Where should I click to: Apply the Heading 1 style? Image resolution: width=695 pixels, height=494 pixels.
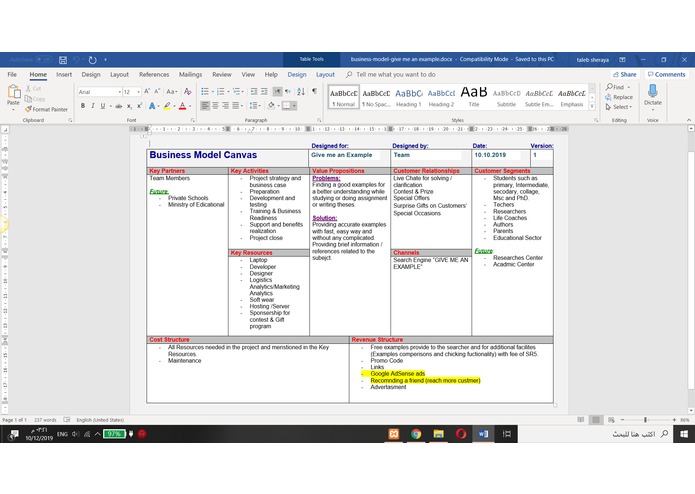[409, 97]
